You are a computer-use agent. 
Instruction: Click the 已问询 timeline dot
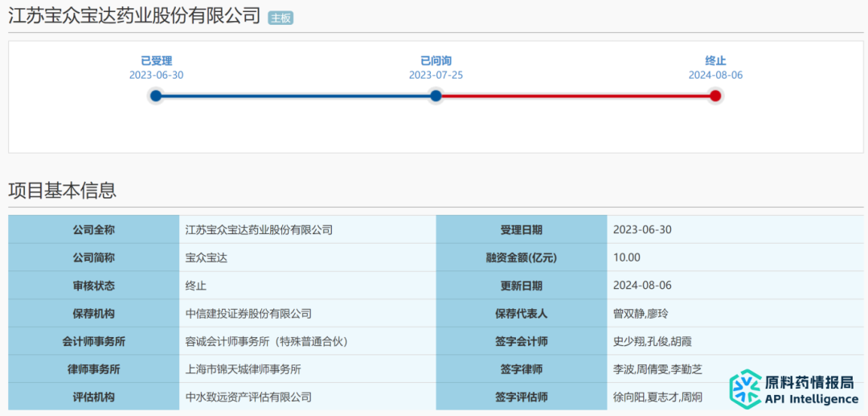(x=436, y=96)
